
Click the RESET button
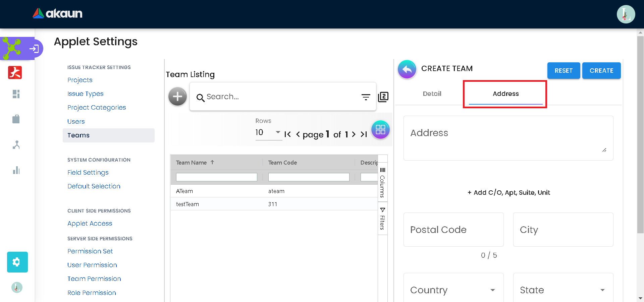(x=563, y=71)
